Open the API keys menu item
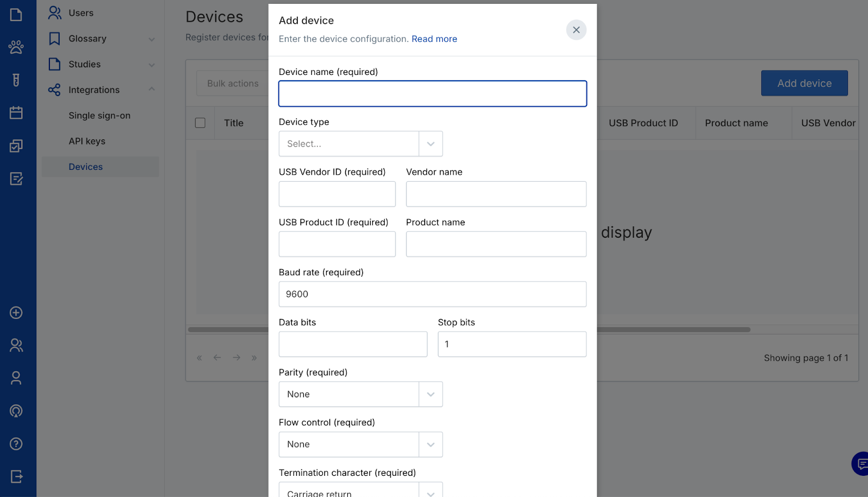Viewport: 868px width, 497px height. tap(87, 141)
